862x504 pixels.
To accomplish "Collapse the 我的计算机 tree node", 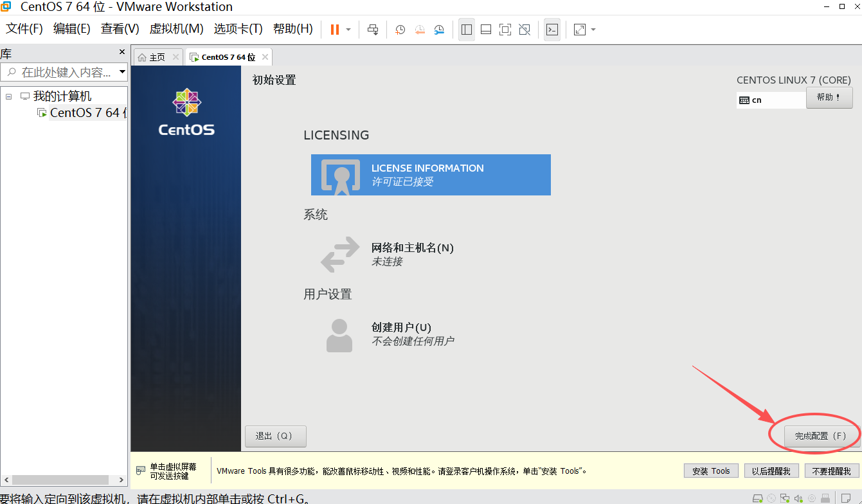I will [x=8, y=96].
